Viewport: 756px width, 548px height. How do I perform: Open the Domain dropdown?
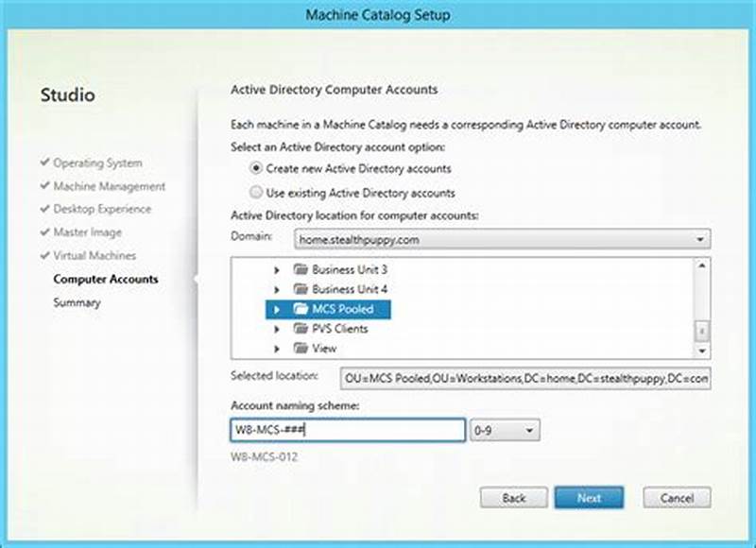[701, 239]
